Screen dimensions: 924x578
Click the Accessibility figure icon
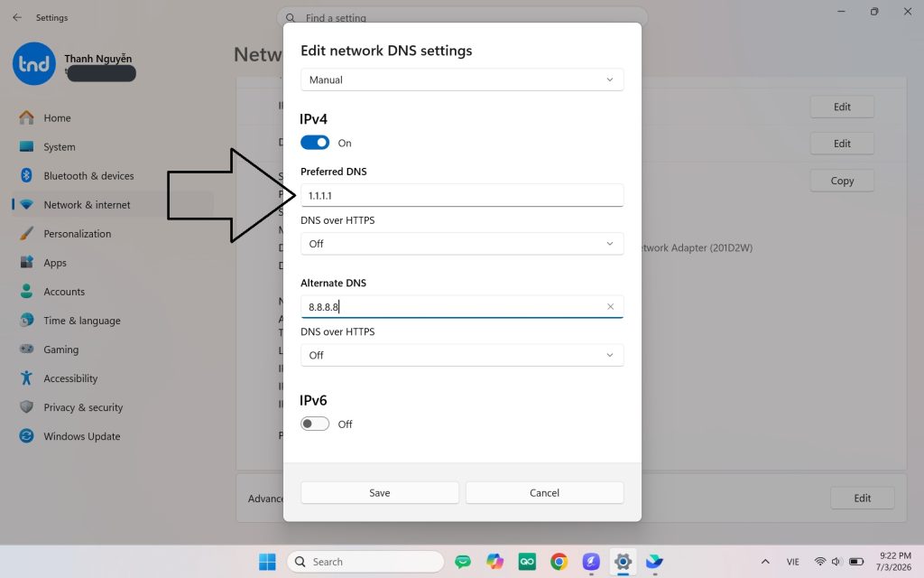[x=26, y=378]
